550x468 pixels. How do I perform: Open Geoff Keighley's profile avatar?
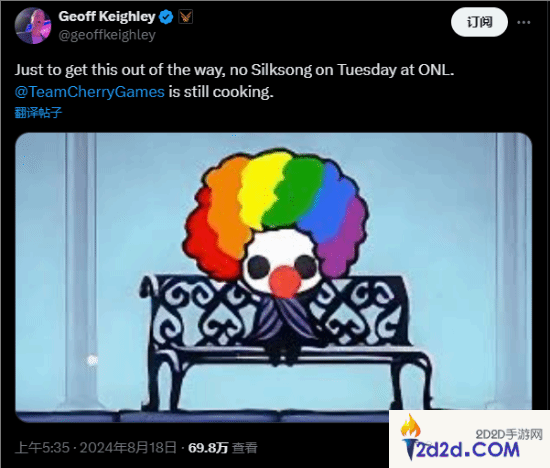coord(33,26)
